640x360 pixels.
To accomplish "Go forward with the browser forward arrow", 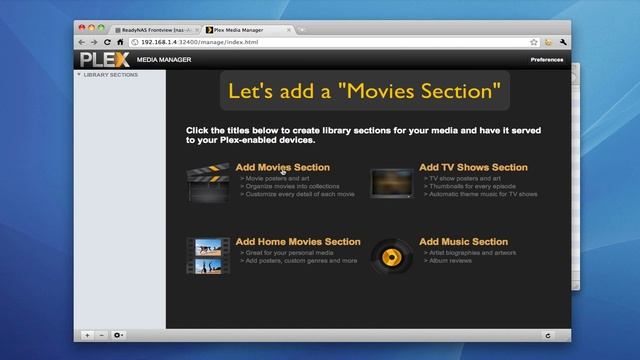I will tap(94, 42).
